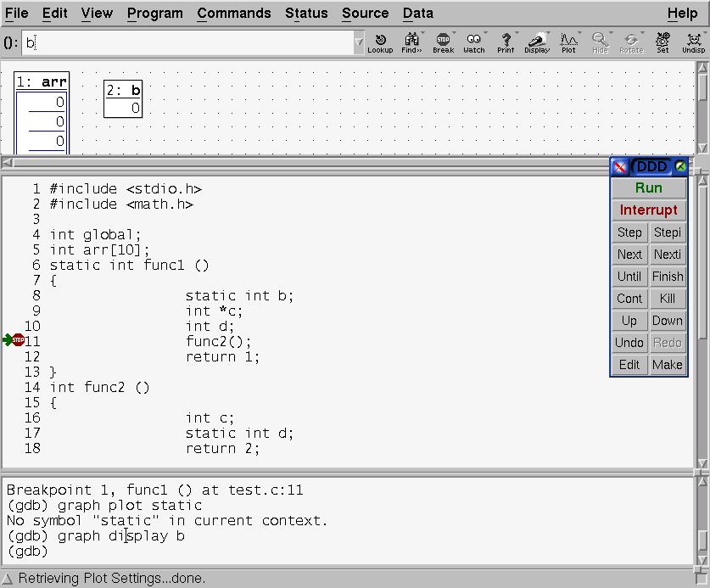The height and width of the screenshot is (588, 710).
Task: Click the stop sign breakpoint at line 11
Action: (18, 339)
